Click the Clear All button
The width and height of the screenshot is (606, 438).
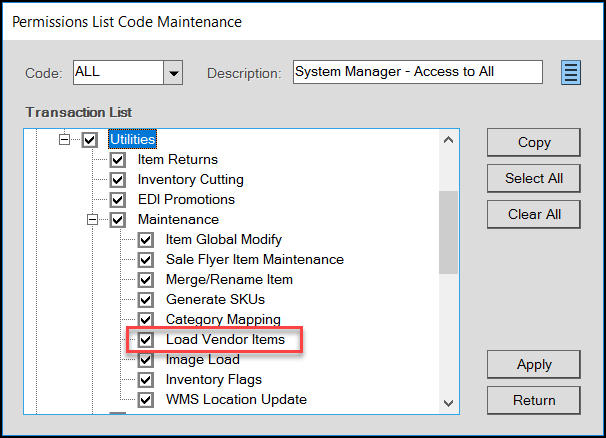coord(534,214)
